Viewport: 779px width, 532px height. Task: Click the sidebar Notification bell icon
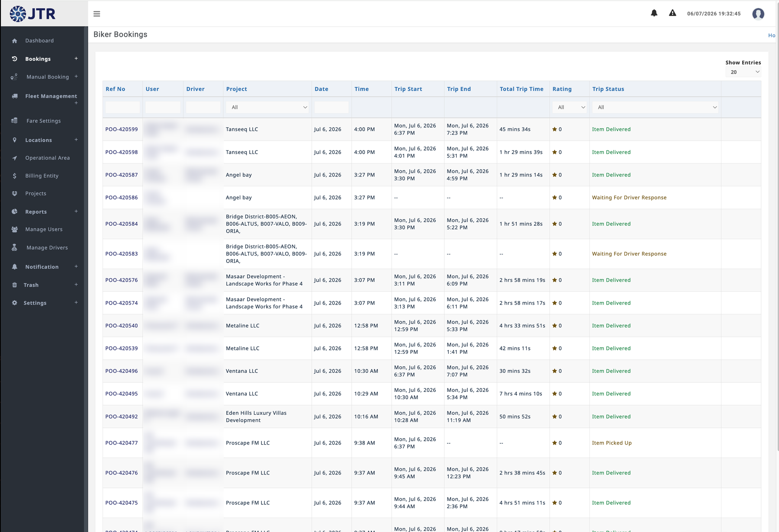pos(15,267)
